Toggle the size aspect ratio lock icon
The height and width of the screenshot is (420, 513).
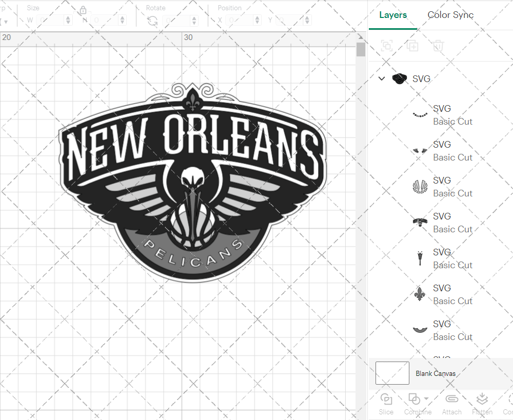pos(83,10)
